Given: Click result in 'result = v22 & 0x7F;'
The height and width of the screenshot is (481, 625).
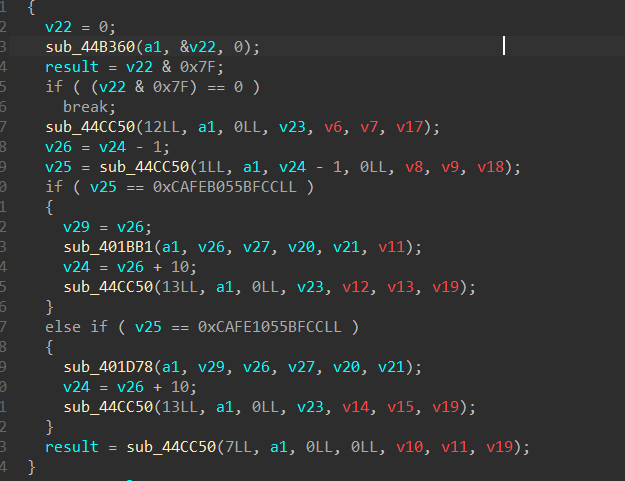Looking at the screenshot, I should coord(72,67).
